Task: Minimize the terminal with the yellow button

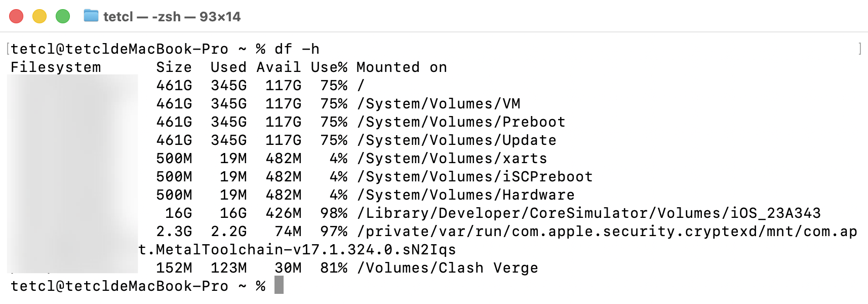Action: click(x=40, y=16)
